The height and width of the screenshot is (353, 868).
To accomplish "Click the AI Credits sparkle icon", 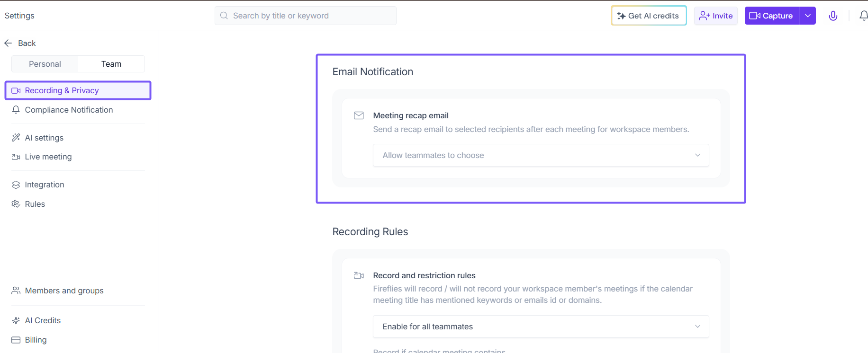I will 16,320.
